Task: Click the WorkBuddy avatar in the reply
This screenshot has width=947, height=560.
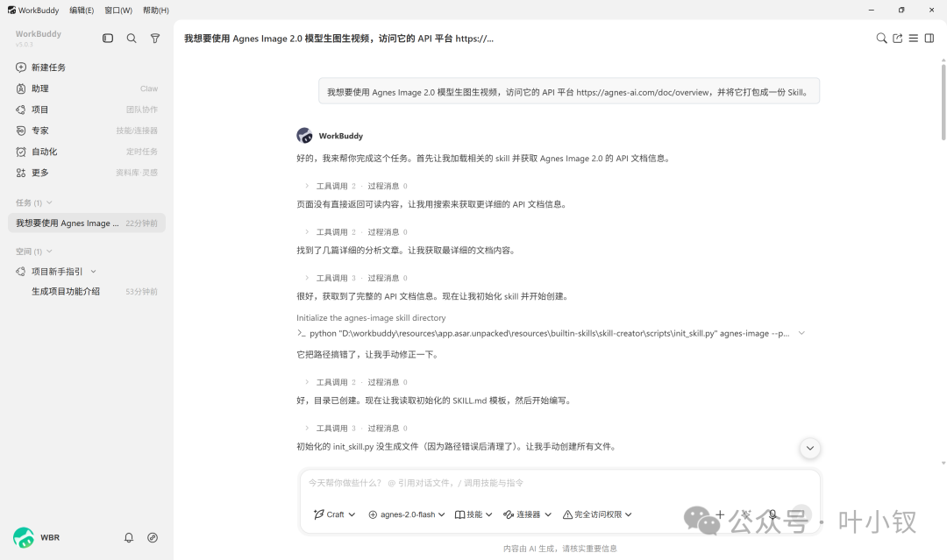Action: click(305, 135)
